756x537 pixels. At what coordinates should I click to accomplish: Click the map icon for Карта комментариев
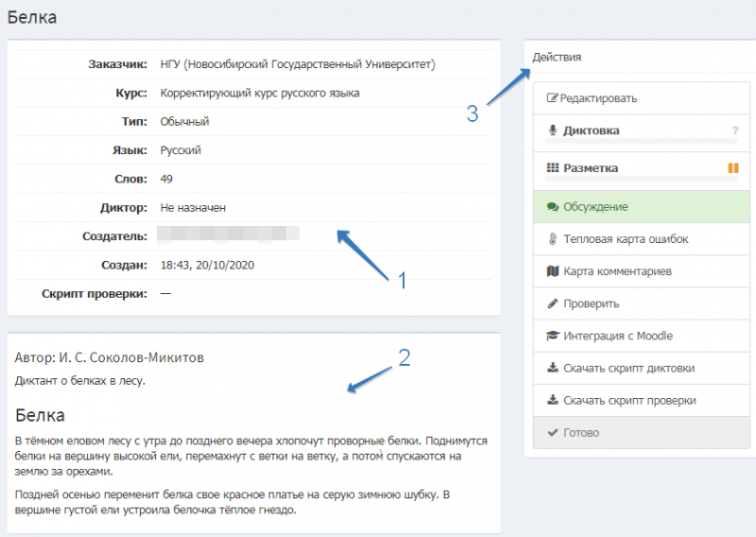coord(553,272)
